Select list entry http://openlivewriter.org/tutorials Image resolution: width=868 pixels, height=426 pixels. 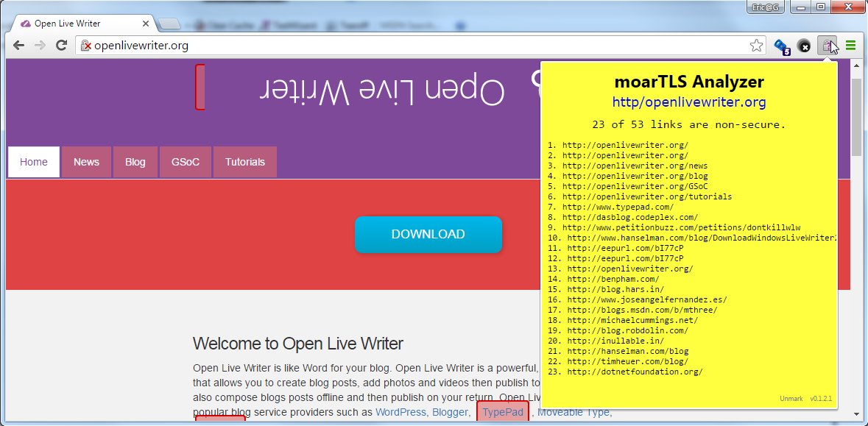(646, 196)
